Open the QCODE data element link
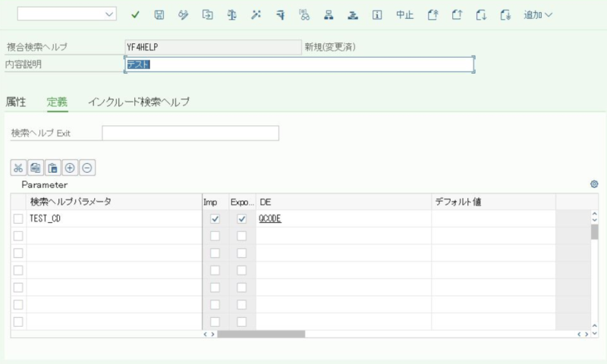The image size is (607, 364). [270, 218]
